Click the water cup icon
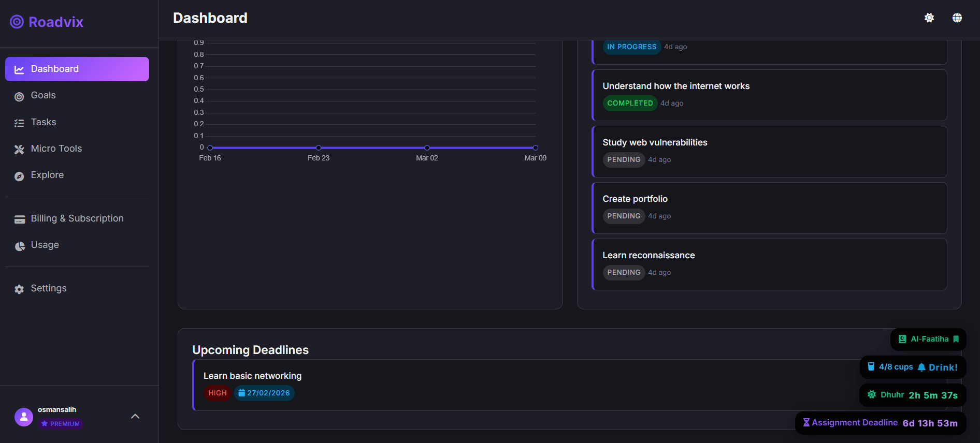The image size is (980, 443). pos(871,366)
